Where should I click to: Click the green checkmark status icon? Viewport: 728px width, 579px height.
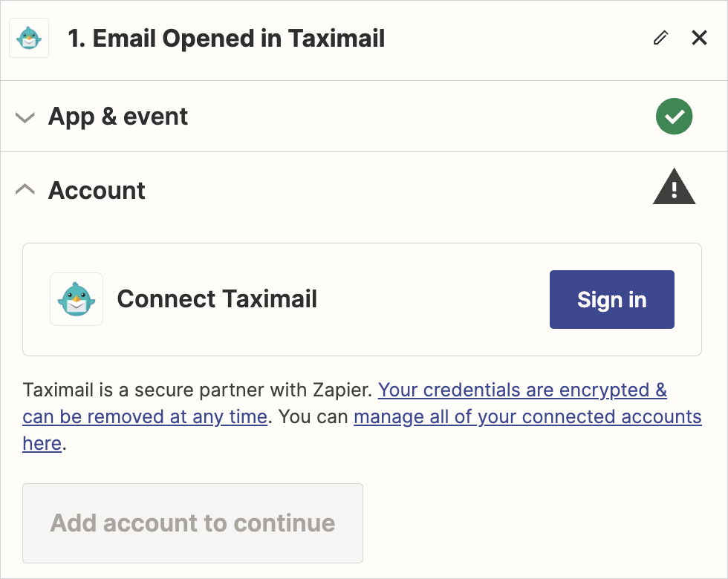pos(674,117)
